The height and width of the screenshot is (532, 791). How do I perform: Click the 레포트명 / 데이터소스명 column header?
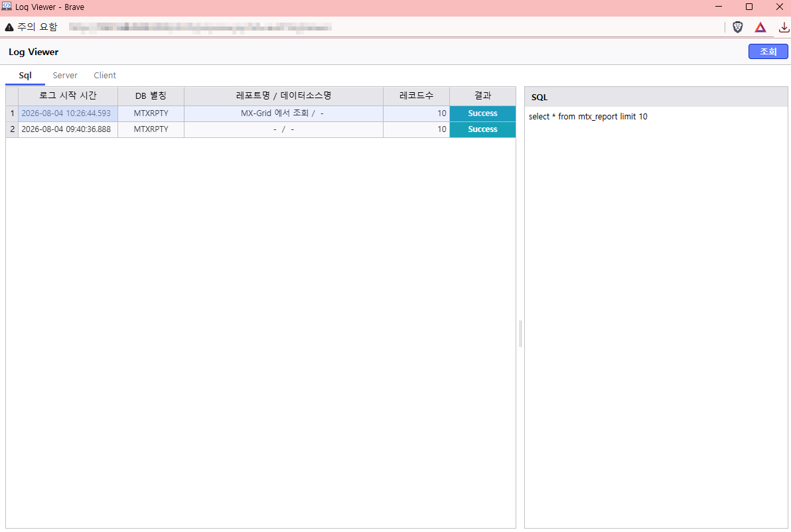click(283, 96)
